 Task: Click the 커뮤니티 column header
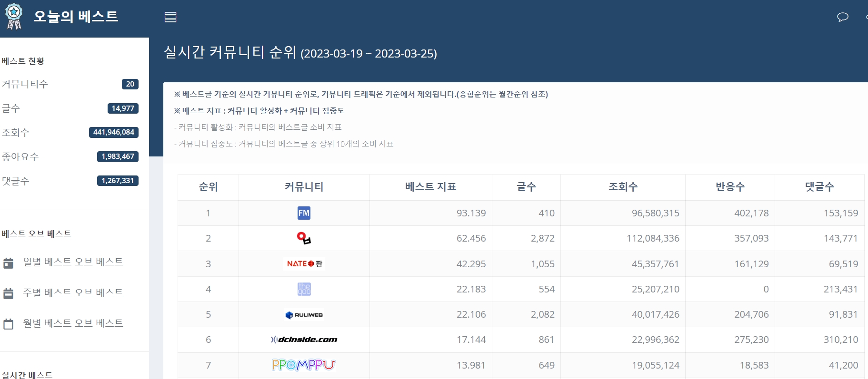(304, 187)
